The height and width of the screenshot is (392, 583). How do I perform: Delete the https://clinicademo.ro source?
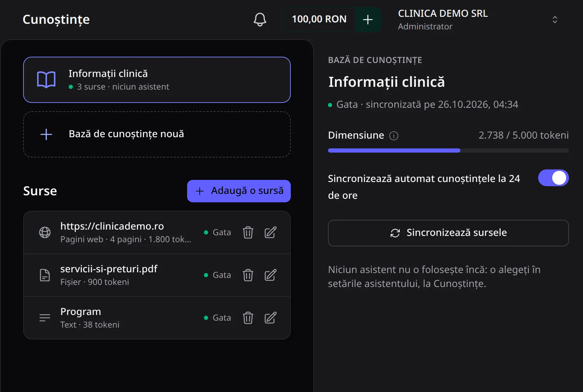(248, 232)
